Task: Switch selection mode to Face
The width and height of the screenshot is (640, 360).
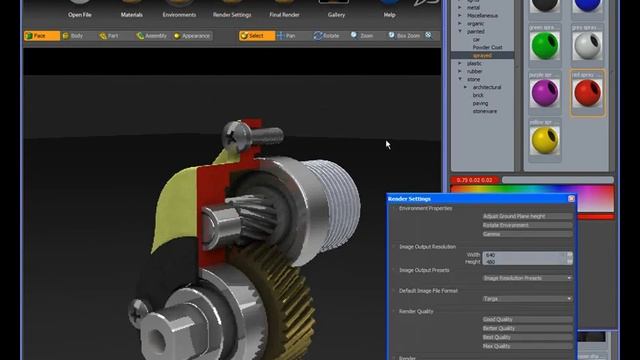Action: pos(42,36)
